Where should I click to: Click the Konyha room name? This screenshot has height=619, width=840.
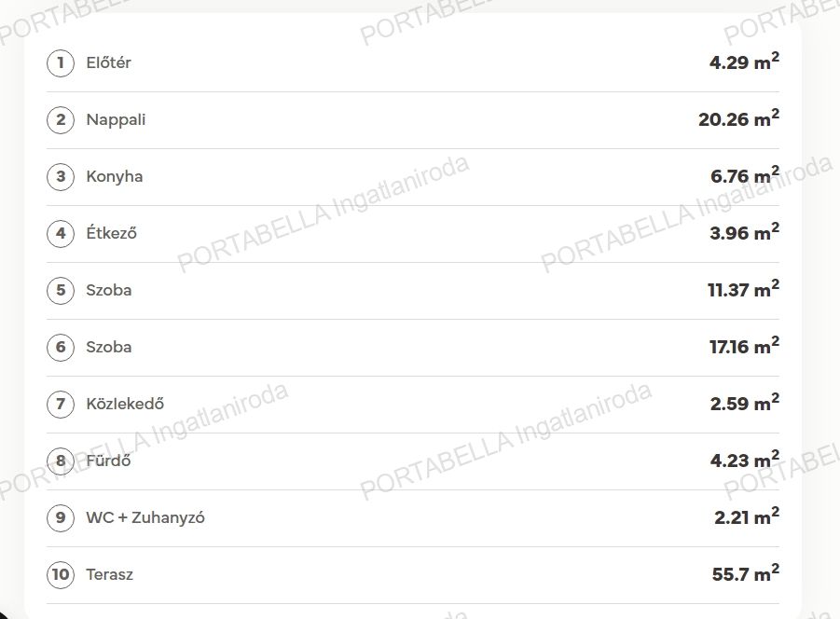[x=115, y=177]
